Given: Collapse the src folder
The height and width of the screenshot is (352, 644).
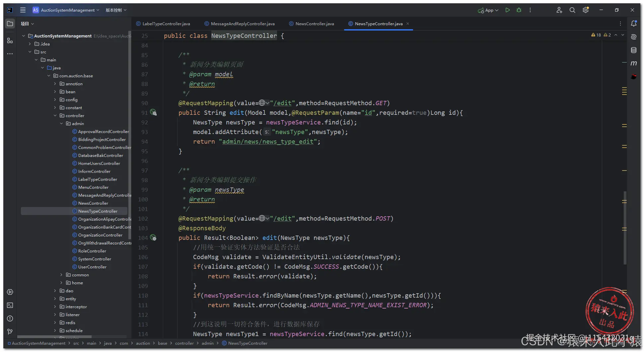Looking at the screenshot, I should point(30,52).
